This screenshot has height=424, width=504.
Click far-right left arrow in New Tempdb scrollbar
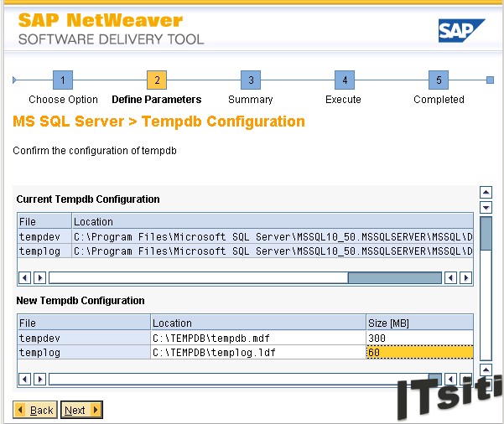(450, 379)
